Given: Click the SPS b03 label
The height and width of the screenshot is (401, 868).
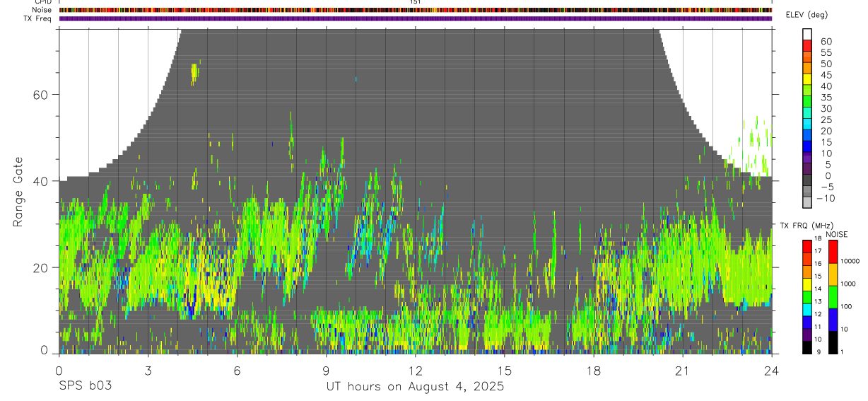Looking at the screenshot, I should [85, 386].
